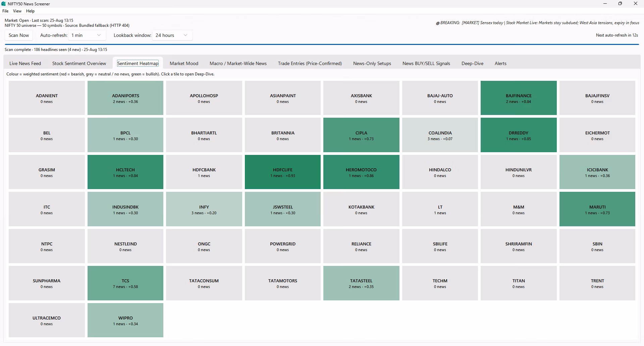644x346 pixels.
Task: Open the TATAMOTORS tile
Action: (283, 283)
